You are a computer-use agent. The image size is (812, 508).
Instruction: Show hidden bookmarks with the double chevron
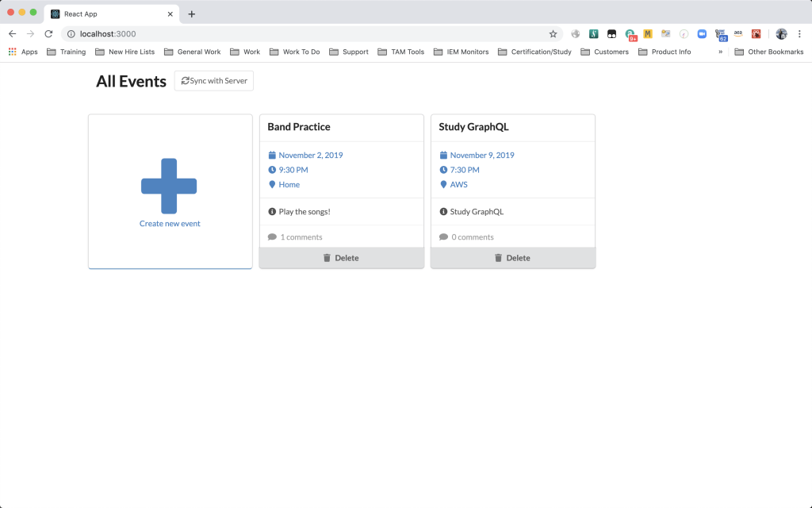coord(720,52)
